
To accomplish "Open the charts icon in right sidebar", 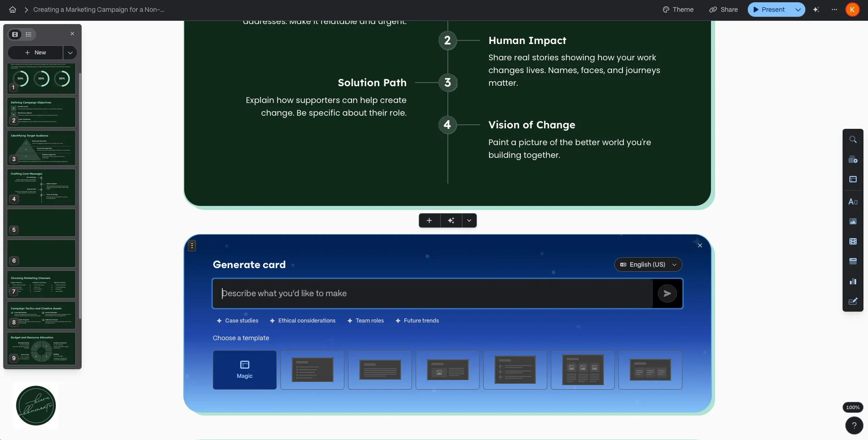I will [x=853, y=281].
